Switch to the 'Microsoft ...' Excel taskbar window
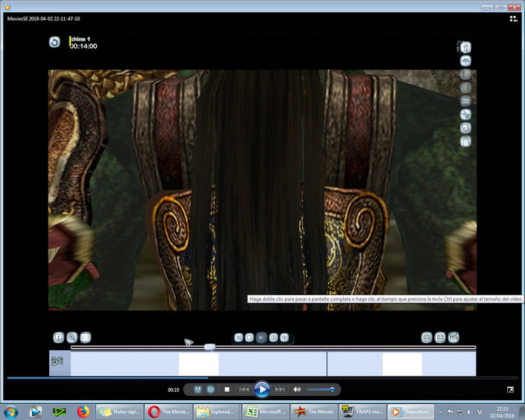 [x=266, y=411]
